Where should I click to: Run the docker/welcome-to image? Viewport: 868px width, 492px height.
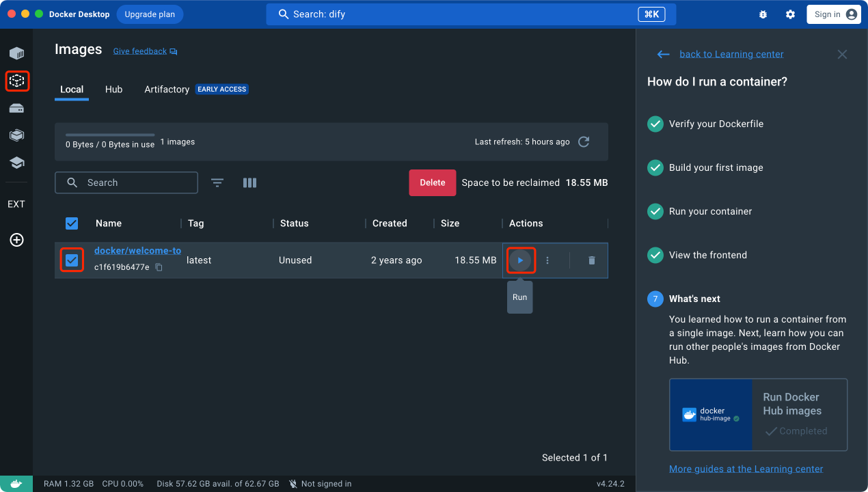pyautogui.click(x=520, y=260)
